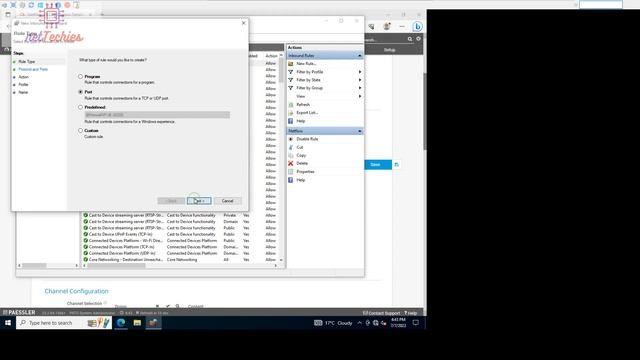
Task: Click the Properties icon in Actions pane
Action: [x=291, y=172]
